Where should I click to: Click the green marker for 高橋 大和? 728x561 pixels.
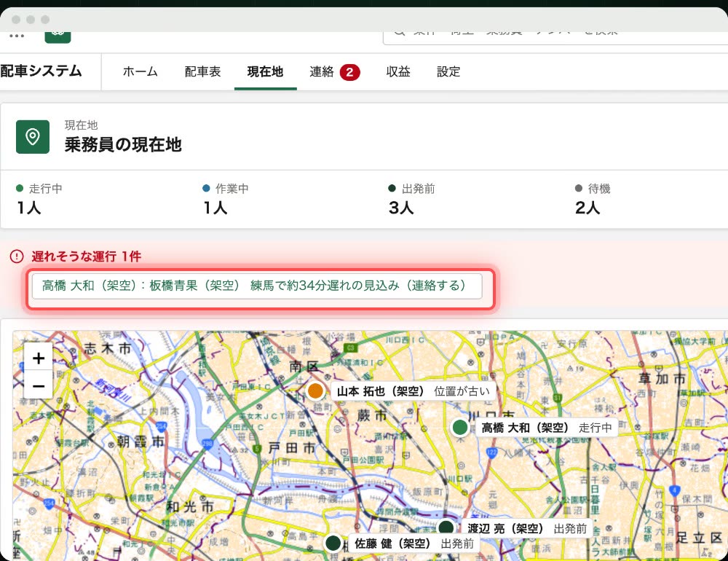coord(459,427)
